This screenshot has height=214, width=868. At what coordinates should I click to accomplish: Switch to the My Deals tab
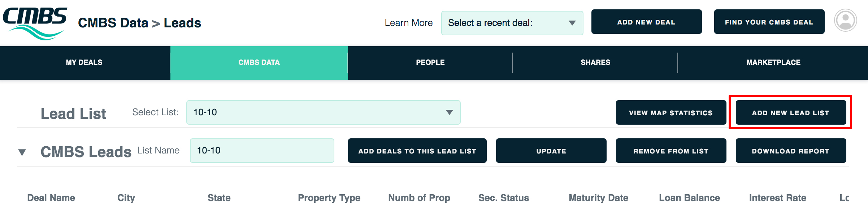pos(84,63)
